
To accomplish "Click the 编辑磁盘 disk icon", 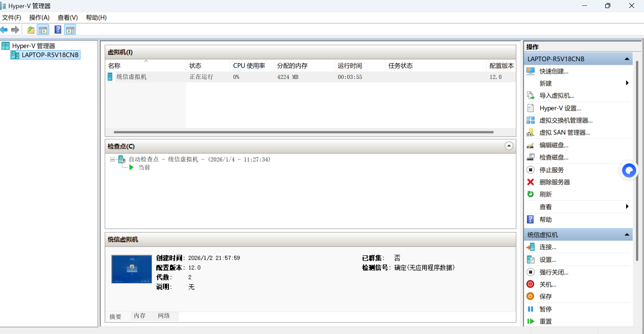I will coord(530,145).
